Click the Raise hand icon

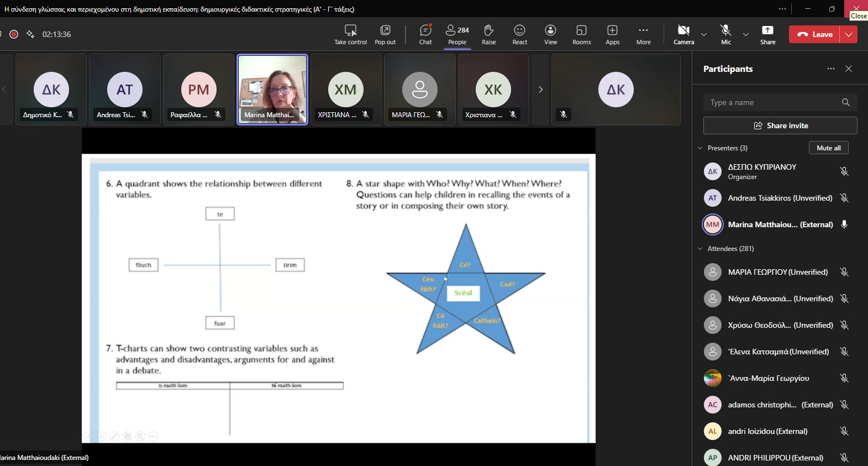pyautogui.click(x=488, y=34)
